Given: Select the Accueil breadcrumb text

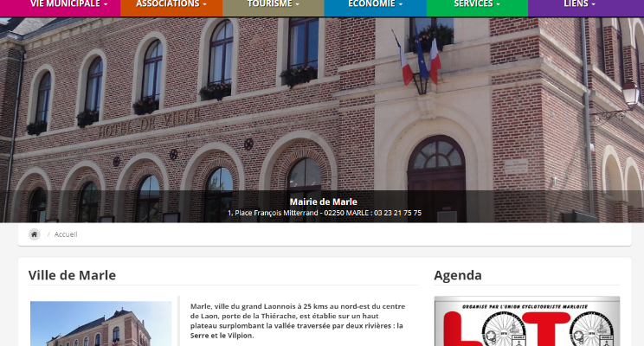Looking at the screenshot, I should (66, 234).
